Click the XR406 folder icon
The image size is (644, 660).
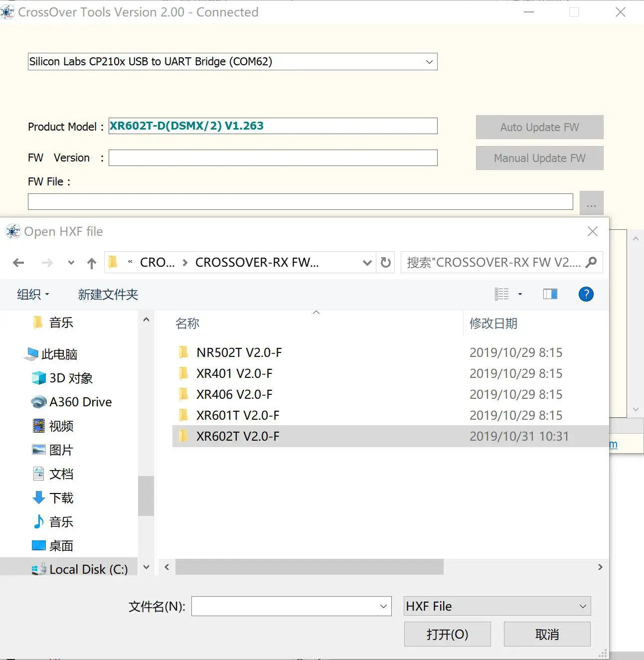(x=183, y=394)
